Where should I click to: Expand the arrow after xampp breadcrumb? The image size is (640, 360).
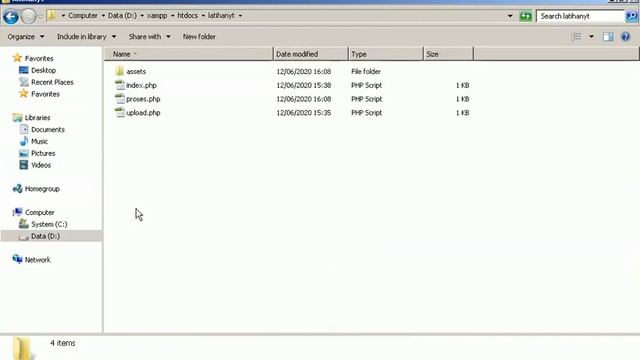(173, 16)
